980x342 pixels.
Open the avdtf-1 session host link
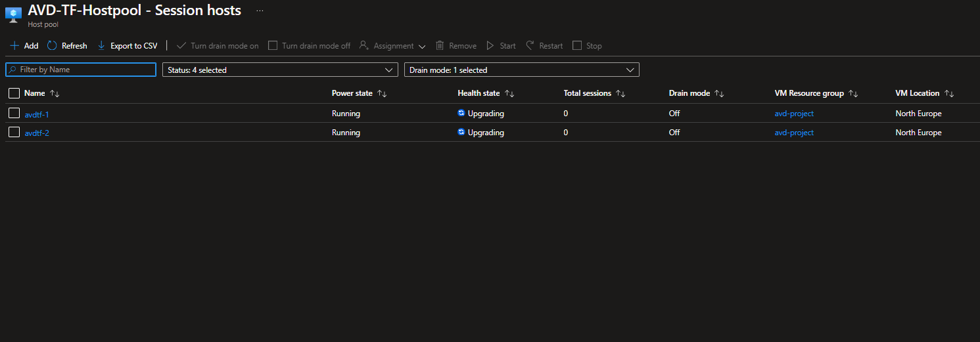pos(37,114)
